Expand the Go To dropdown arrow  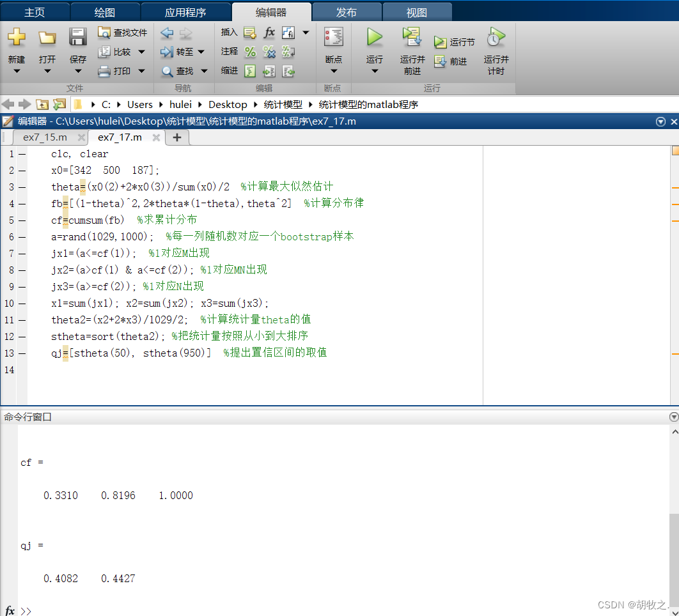[201, 52]
